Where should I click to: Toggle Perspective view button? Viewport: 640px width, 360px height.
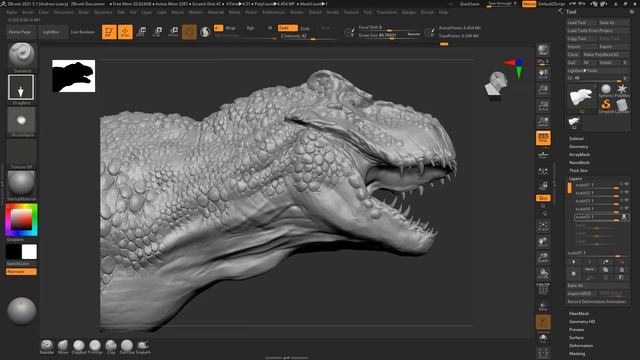coord(543,138)
